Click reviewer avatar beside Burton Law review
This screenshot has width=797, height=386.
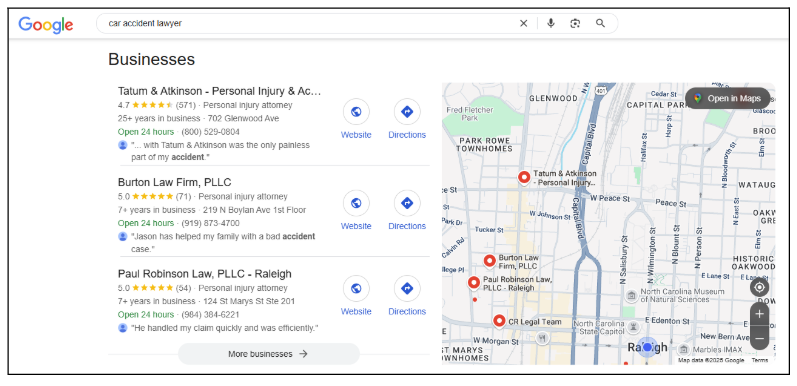[122, 236]
